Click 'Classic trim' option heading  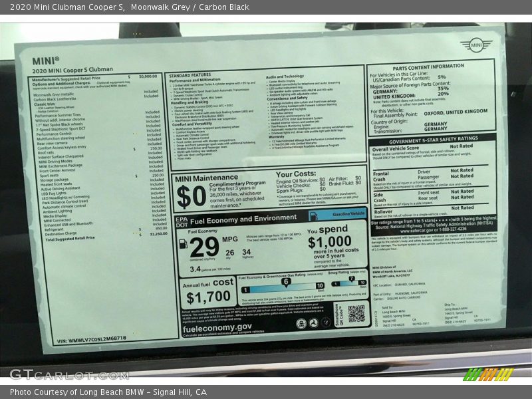44,104
